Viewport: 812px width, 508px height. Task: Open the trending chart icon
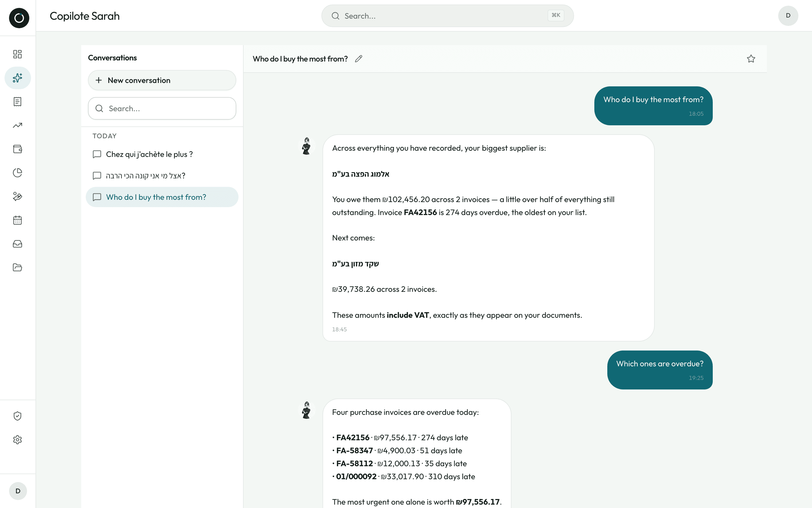point(17,125)
